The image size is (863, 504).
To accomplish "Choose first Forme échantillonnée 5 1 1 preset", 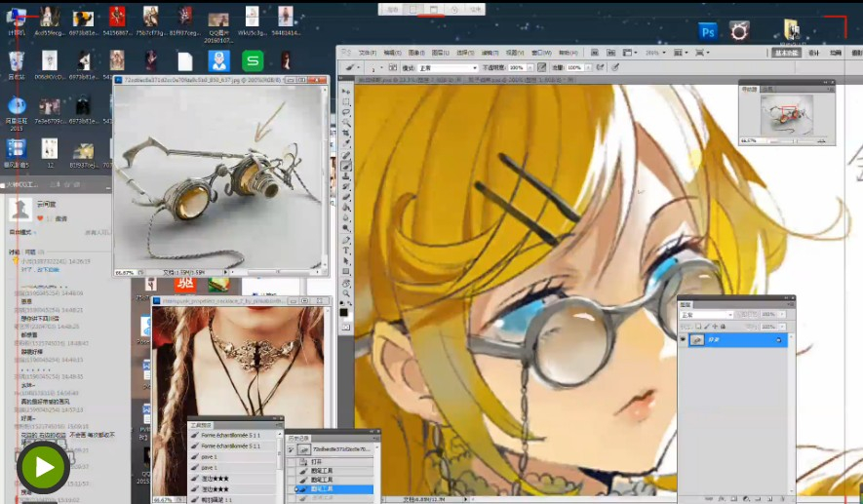I will click(x=233, y=435).
